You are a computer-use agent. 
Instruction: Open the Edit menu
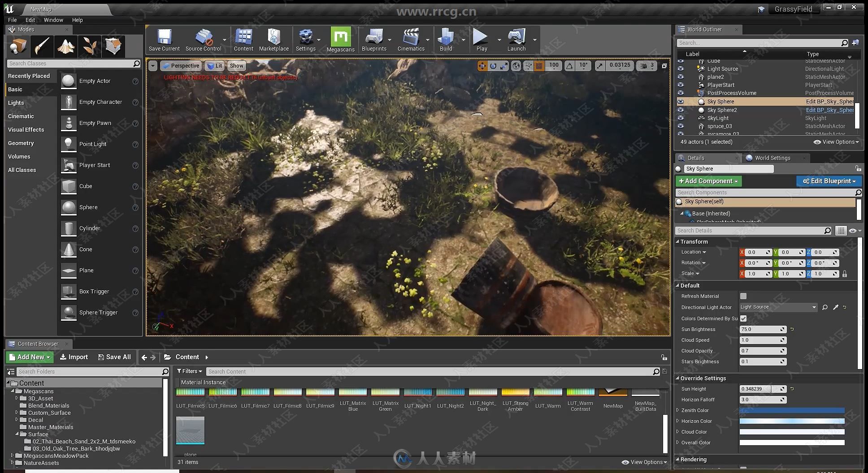30,20
